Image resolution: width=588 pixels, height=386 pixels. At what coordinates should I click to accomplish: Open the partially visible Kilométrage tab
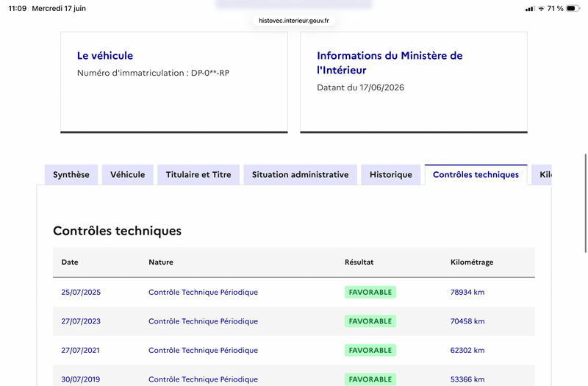coord(542,174)
